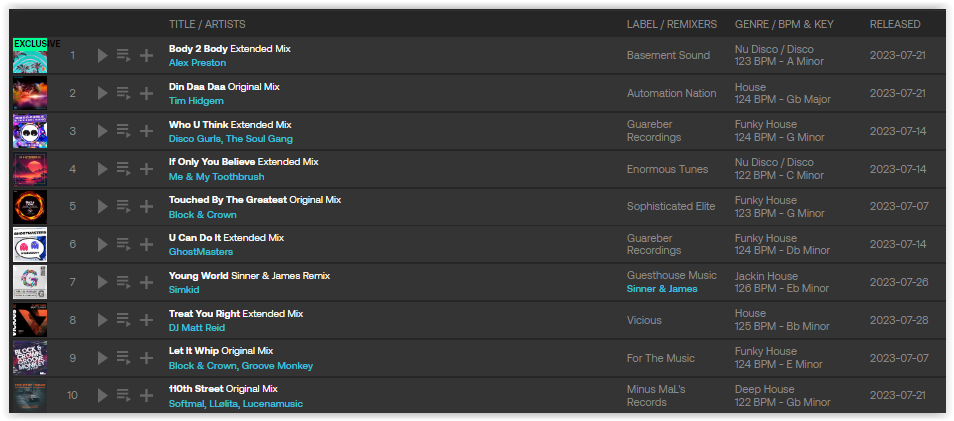
Task: Play 110th Street Original Mix
Action: (x=103, y=395)
